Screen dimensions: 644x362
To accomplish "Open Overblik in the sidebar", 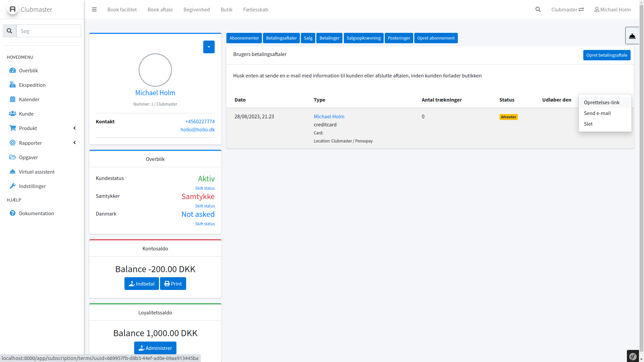I will point(28,70).
